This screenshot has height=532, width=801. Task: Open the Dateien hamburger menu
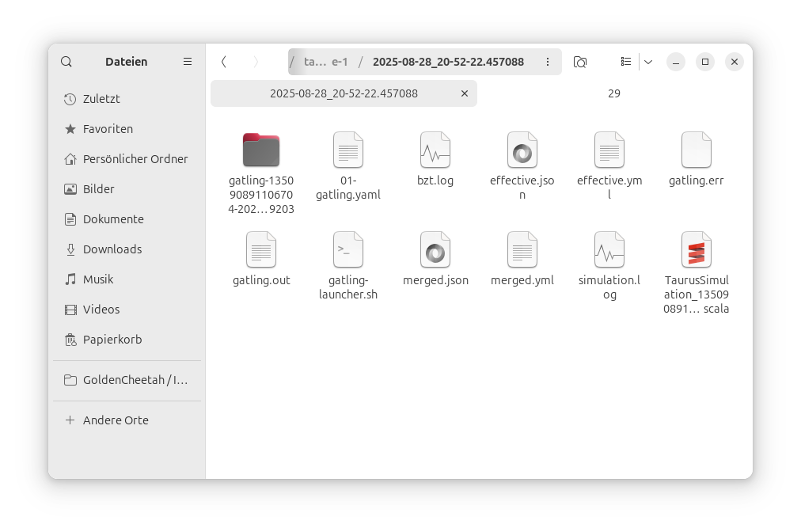[x=188, y=62]
